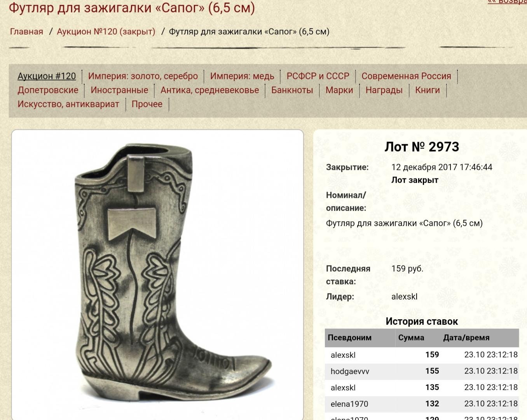
Task: Open Искусство, антиквариат category
Action: [x=68, y=104]
